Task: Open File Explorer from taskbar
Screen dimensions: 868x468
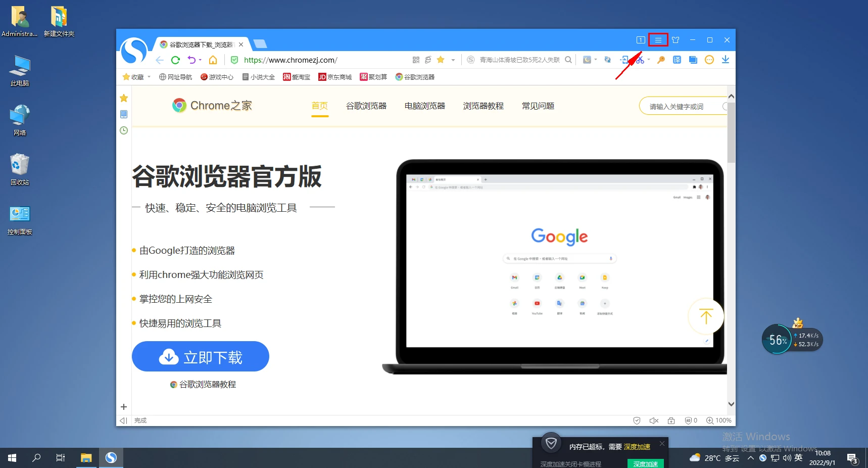Action: [86, 458]
